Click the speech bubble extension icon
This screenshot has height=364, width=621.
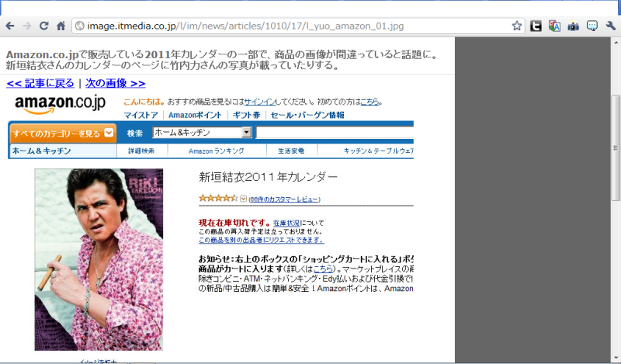click(x=592, y=26)
